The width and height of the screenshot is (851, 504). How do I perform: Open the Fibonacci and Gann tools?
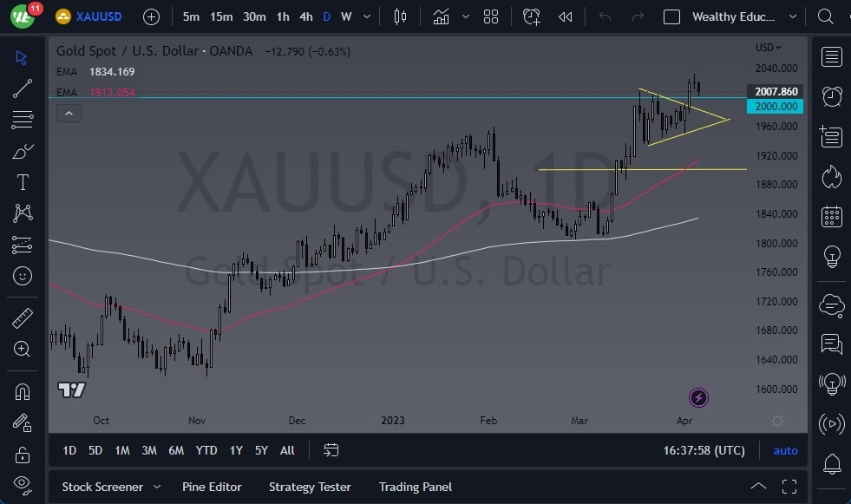click(23, 120)
